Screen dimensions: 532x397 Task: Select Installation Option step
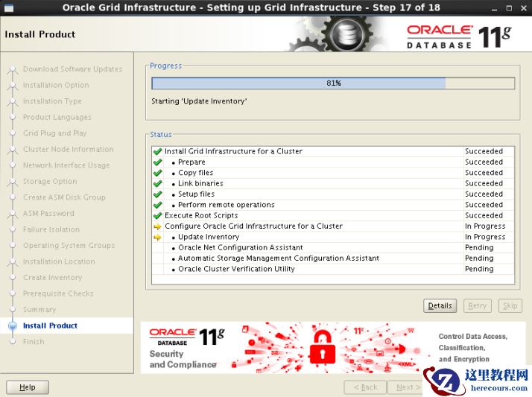click(x=56, y=85)
